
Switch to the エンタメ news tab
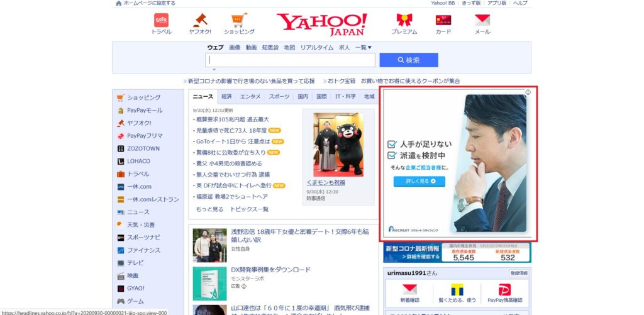[250, 97]
